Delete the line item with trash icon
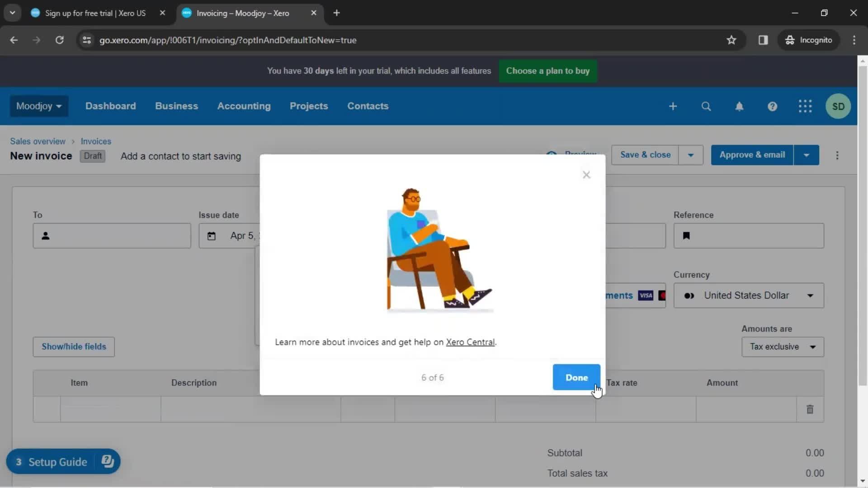Viewport: 868px width, 488px height. [x=810, y=409]
